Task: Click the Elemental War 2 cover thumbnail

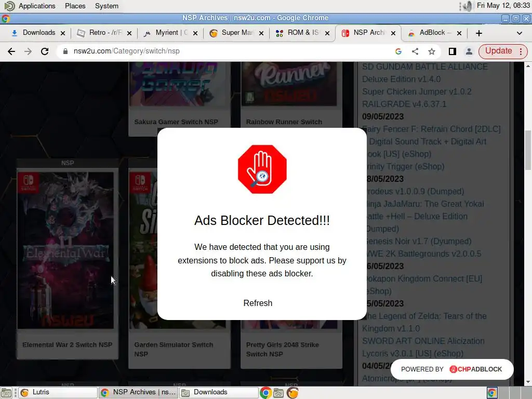Action: [66, 250]
